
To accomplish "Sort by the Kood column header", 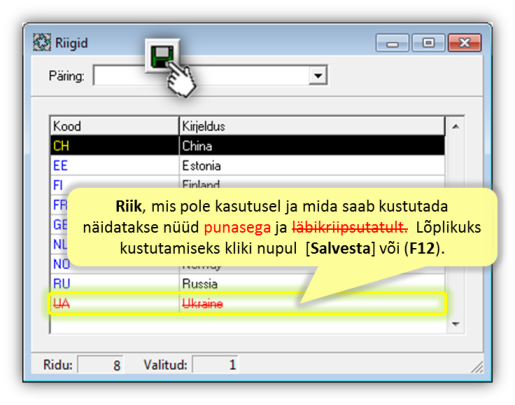I will (x=114, y=126).
